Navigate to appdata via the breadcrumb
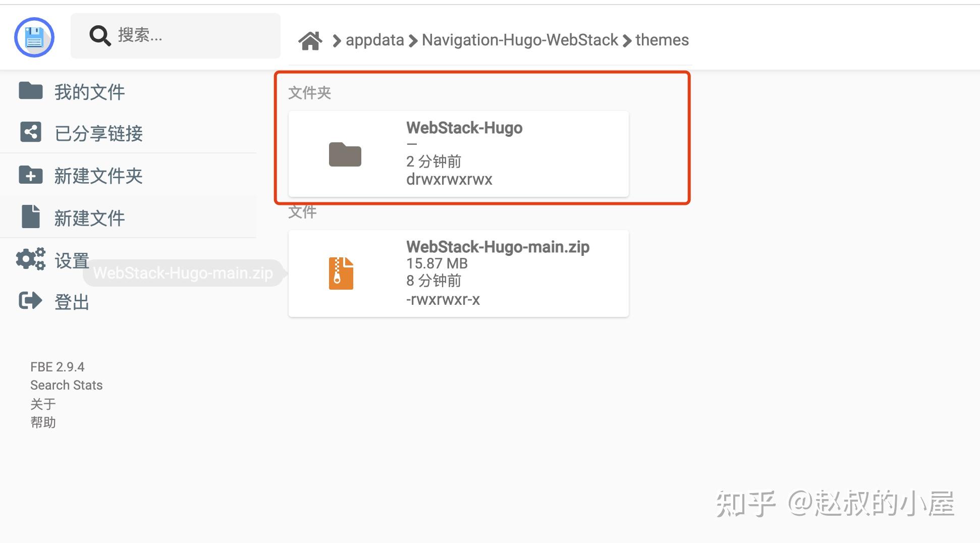 tap(374, 40)
